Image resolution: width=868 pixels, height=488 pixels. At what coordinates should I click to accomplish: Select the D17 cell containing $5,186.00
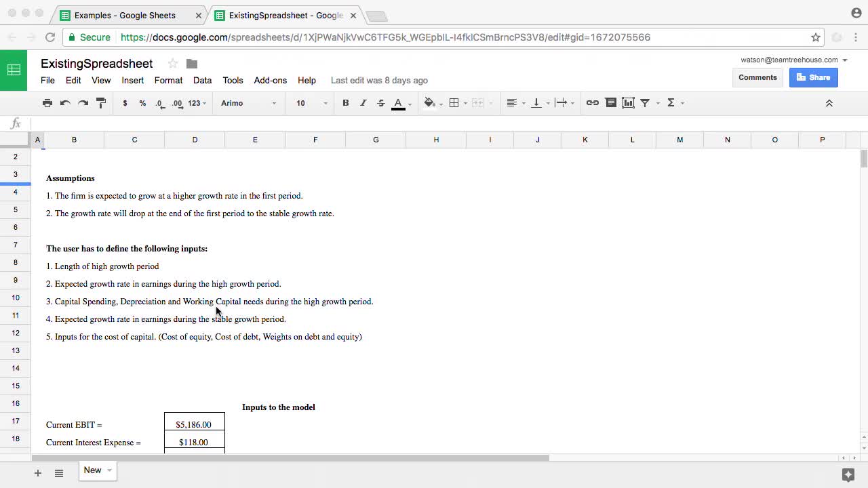point(194,424)
